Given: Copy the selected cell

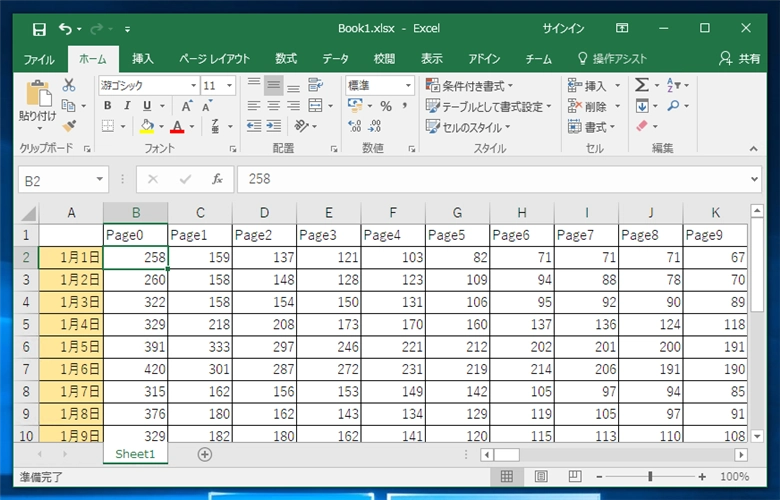Looking at the screenshot, I should pyautogui.click(x=69, y=105).
